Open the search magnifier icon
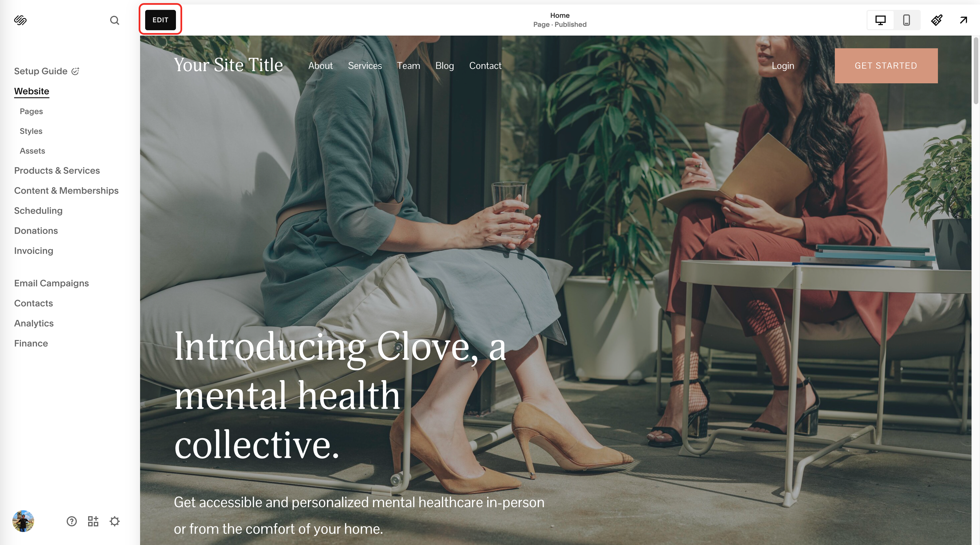The width and height of the screenshot is (980, 545). [114, 20]
